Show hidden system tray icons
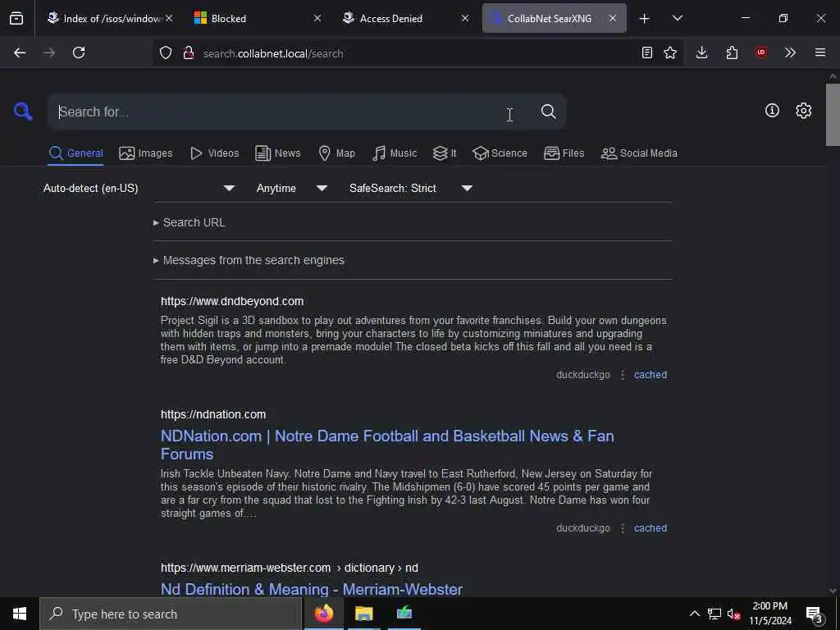The height and width of the screenshot is (630, 840). tap(694, 614)
